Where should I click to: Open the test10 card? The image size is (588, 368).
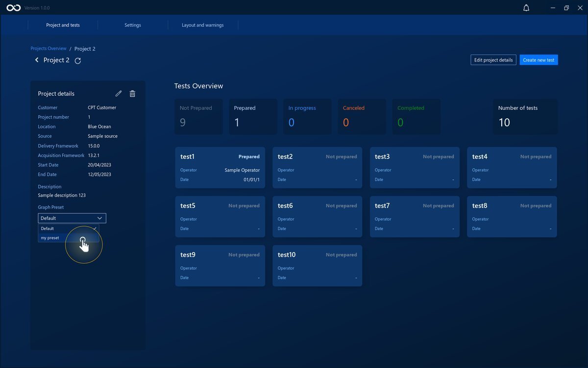[318, 265]
